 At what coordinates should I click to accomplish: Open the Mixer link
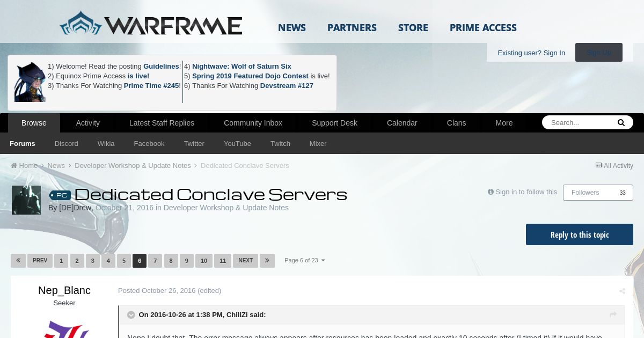pyautogui.click(x=318, y=143)
